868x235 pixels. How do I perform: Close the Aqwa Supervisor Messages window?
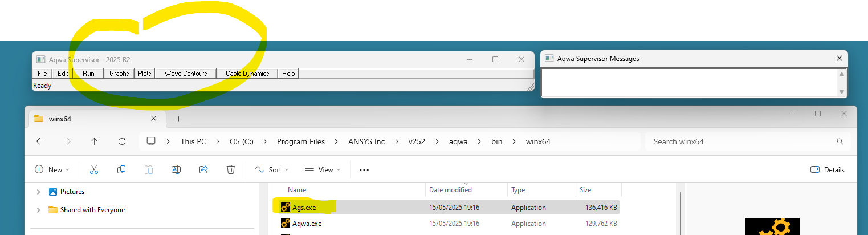pyautogui.click(x=839, y=58)
